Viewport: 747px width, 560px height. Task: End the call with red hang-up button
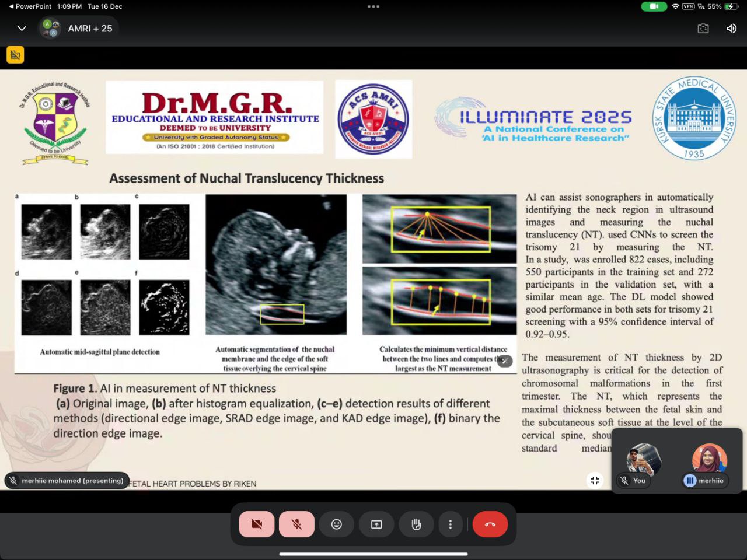[490, 524]
